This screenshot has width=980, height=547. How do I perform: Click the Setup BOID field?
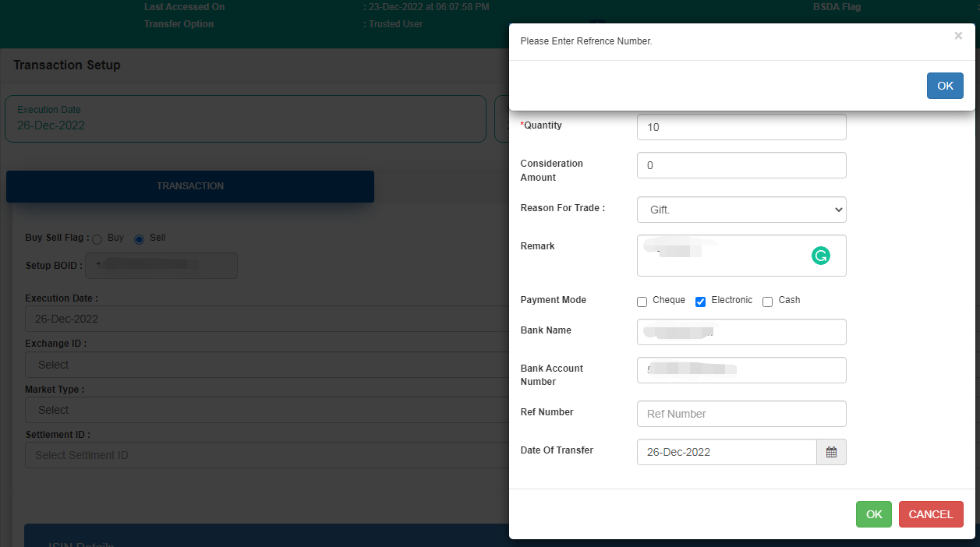pos(161,266)
